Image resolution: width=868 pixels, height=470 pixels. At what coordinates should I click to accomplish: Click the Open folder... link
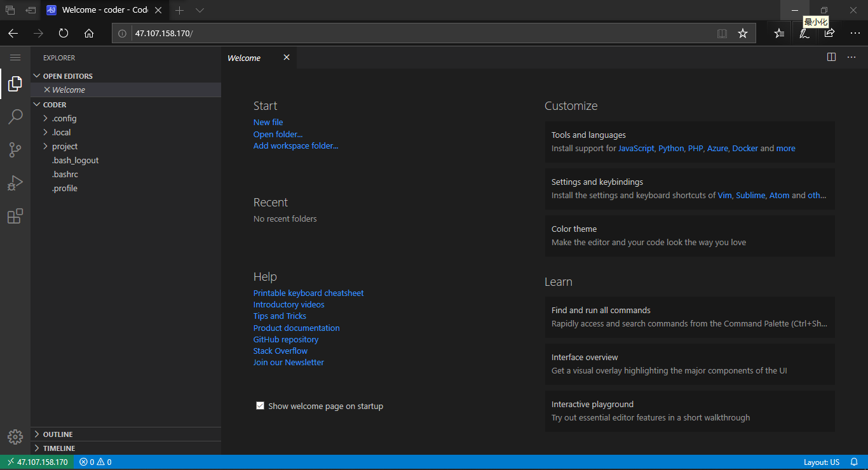[278, 134]
